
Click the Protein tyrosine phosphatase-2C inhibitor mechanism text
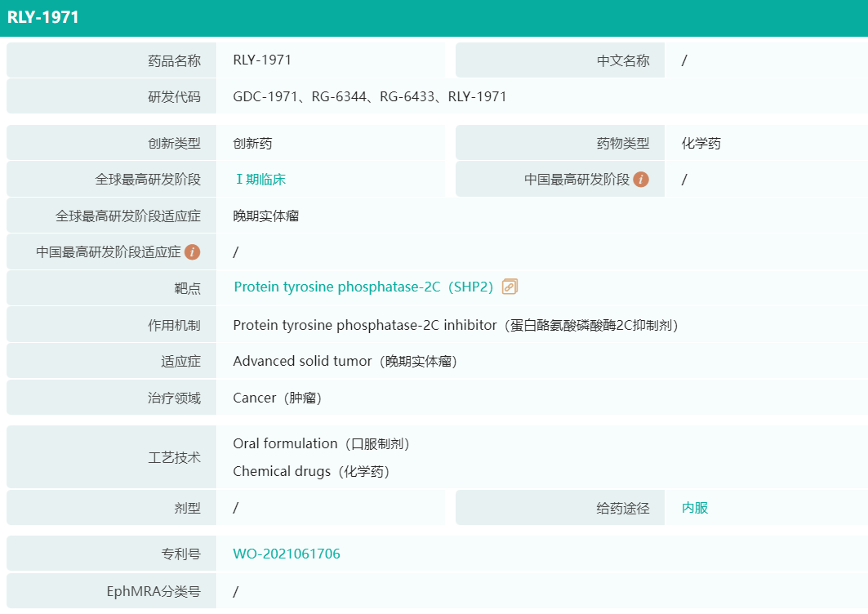click(364, 325)
